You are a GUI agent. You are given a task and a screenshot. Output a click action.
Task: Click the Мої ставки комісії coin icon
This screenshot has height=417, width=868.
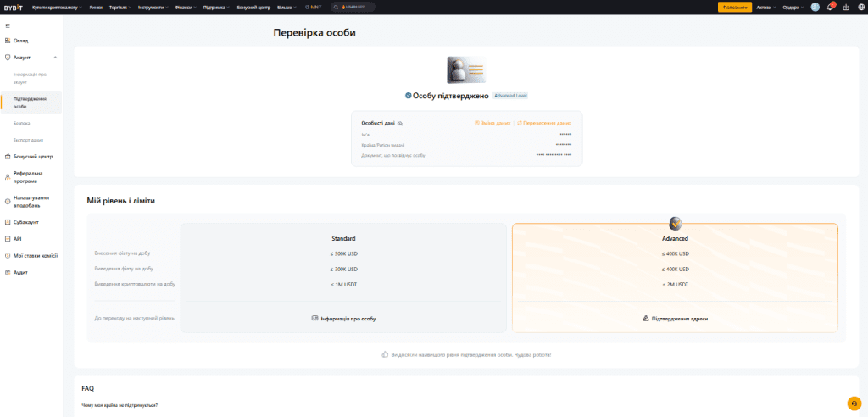7,256
